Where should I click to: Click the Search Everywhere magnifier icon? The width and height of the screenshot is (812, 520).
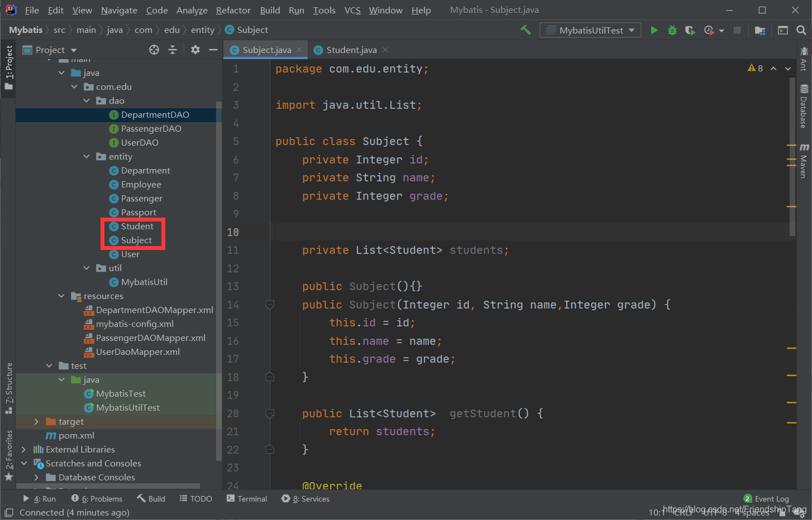click(x=801, y=30)
